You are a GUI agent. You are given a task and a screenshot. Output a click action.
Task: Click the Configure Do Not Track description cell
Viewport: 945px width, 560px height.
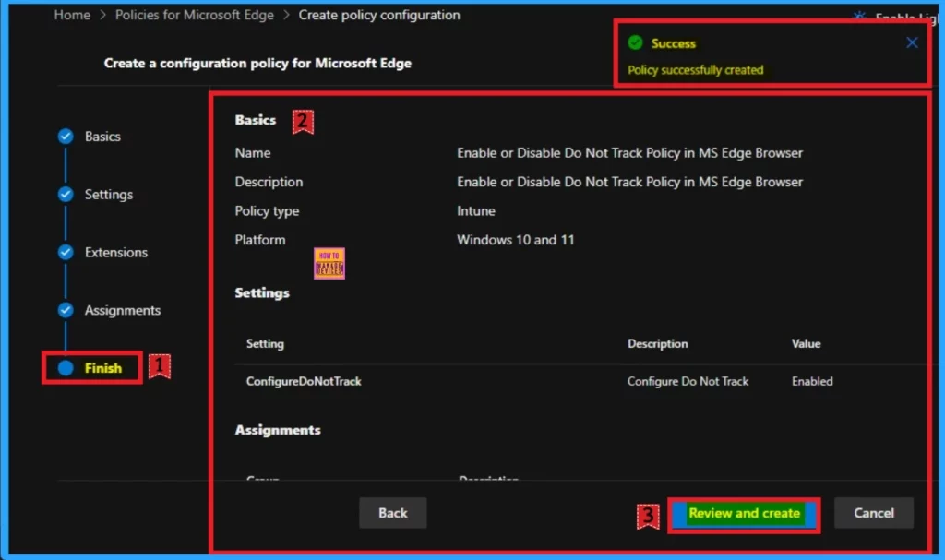click(x=688, y=381)
